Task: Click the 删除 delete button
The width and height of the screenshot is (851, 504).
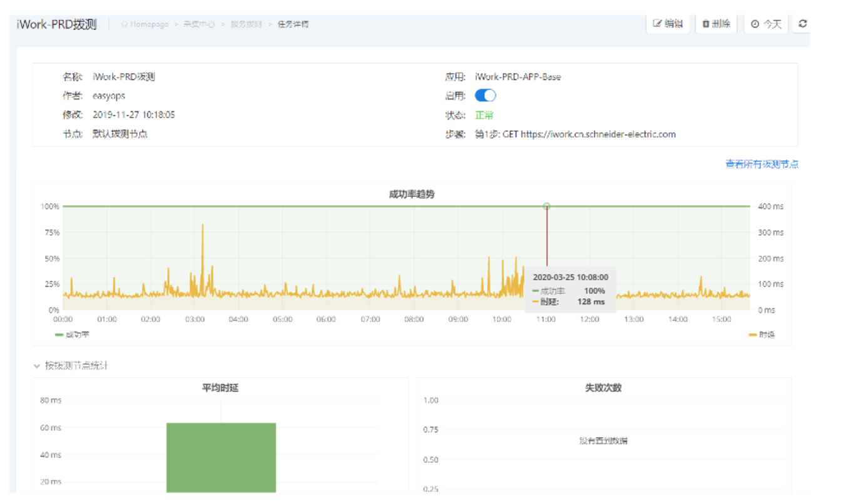Action: pyautogui.click(x=716, y=24)
